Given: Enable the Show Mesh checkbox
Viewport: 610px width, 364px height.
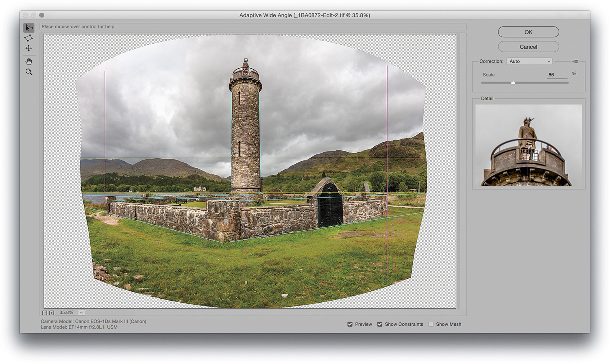Looking at the screenshot, I should click(x=431, y=324).
